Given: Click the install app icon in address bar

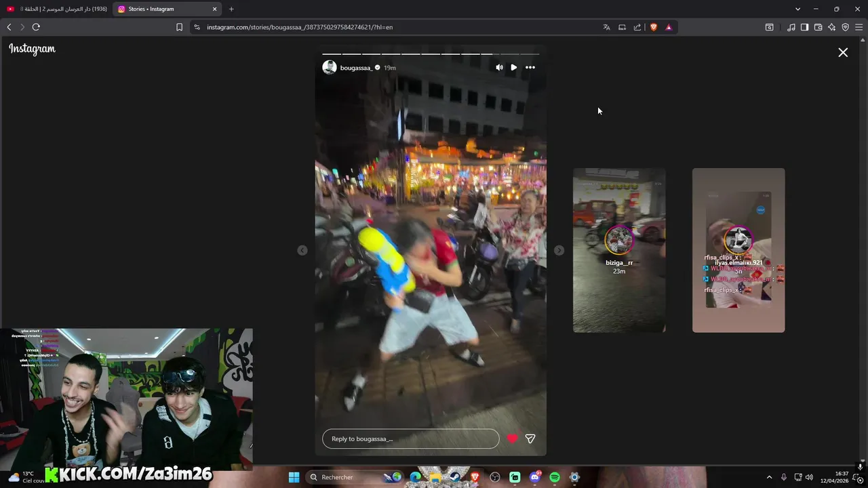Looking at the screenshot, I should point(622,27).
